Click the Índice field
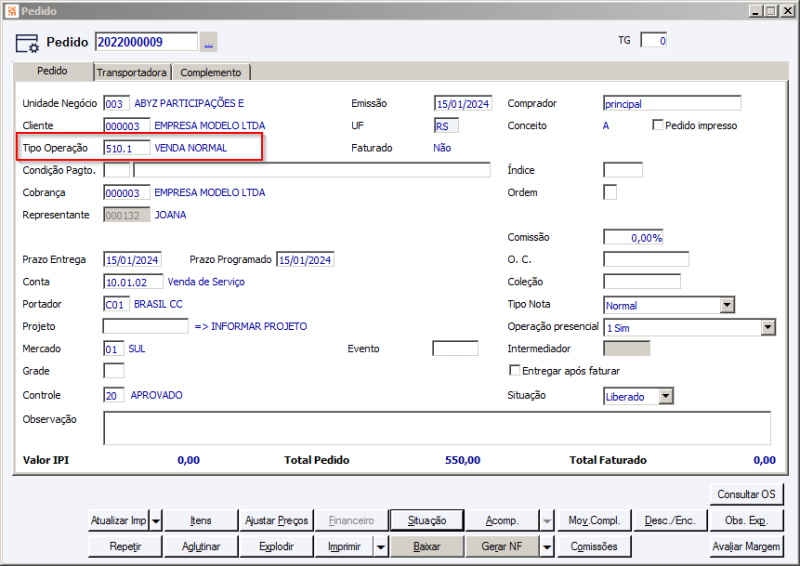The width and height of the screenshot is (800, 566). [623, 170]
